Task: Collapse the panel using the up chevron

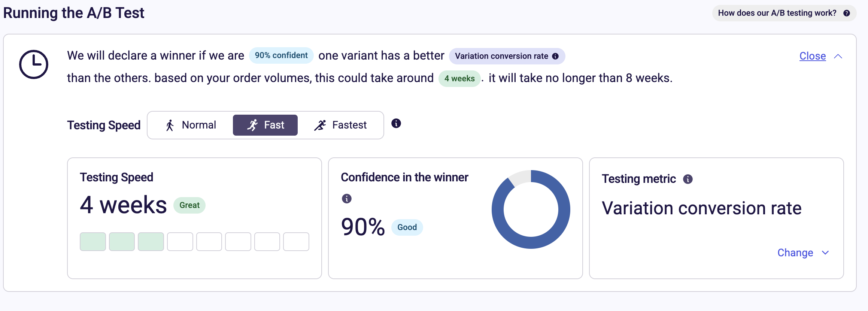Action: pyautogui.click(x=838, y=56)
